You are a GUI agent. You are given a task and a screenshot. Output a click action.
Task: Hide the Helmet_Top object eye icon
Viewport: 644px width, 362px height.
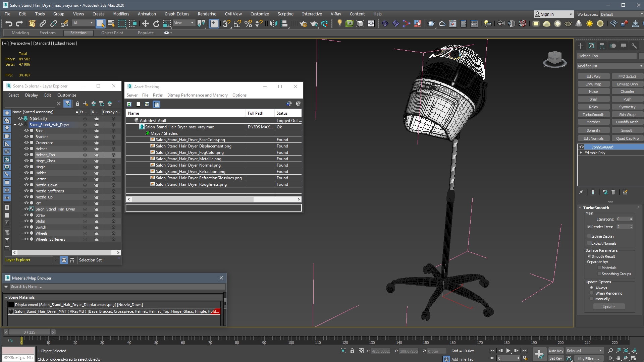(x=26, y=155)
